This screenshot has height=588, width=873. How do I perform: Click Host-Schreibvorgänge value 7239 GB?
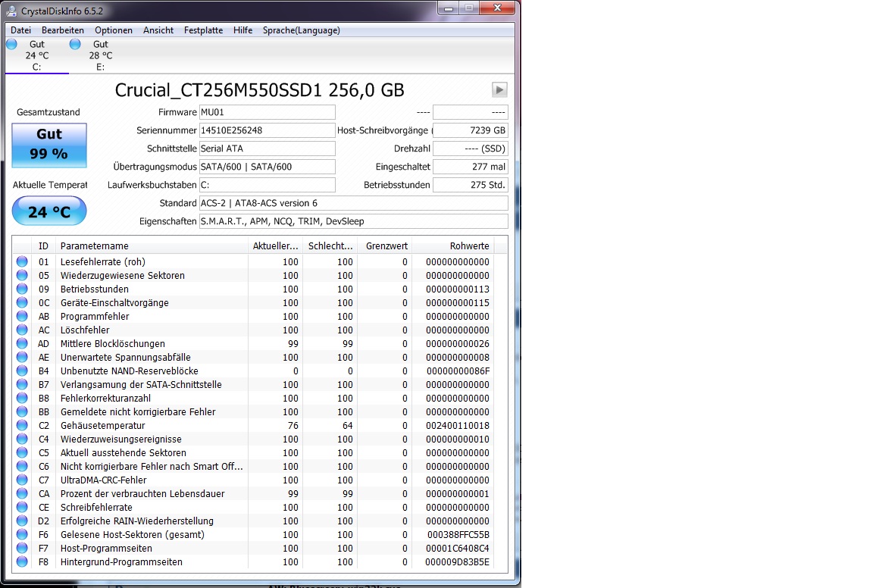tap(471, 130)
